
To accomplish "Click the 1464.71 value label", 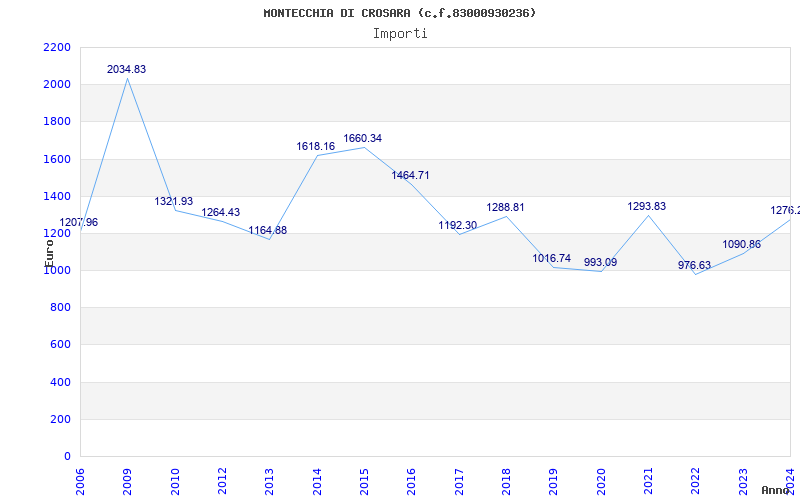I will pos(411,176).
